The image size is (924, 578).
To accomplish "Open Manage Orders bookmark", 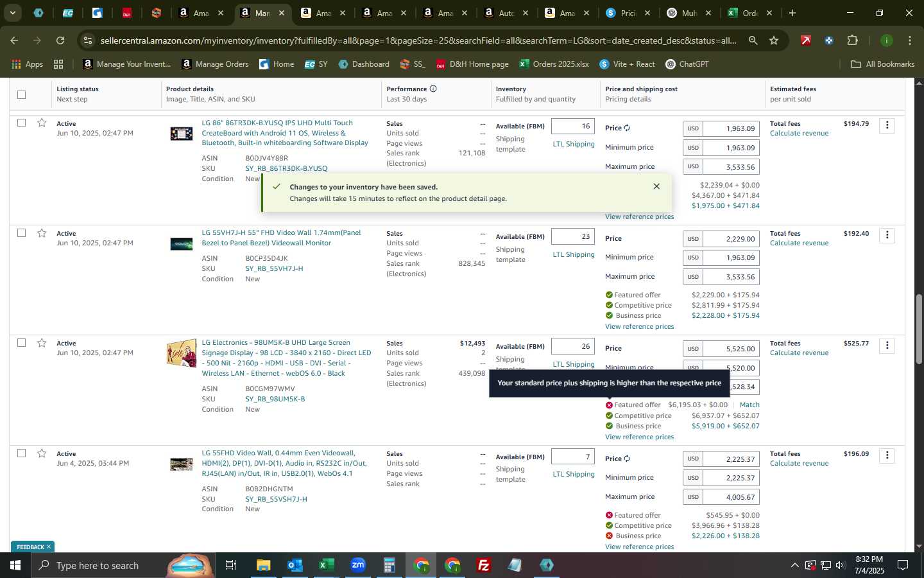I will click(x=215, y=64).
